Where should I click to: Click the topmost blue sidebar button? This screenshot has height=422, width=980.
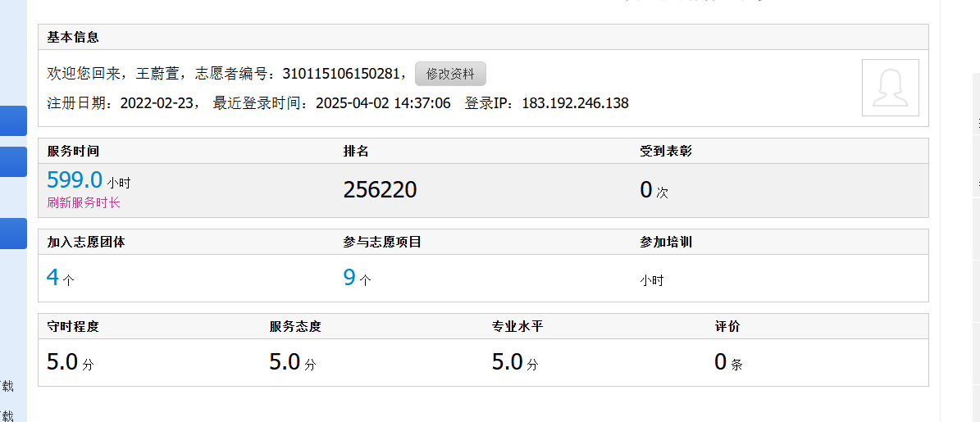tap(13, 120)
